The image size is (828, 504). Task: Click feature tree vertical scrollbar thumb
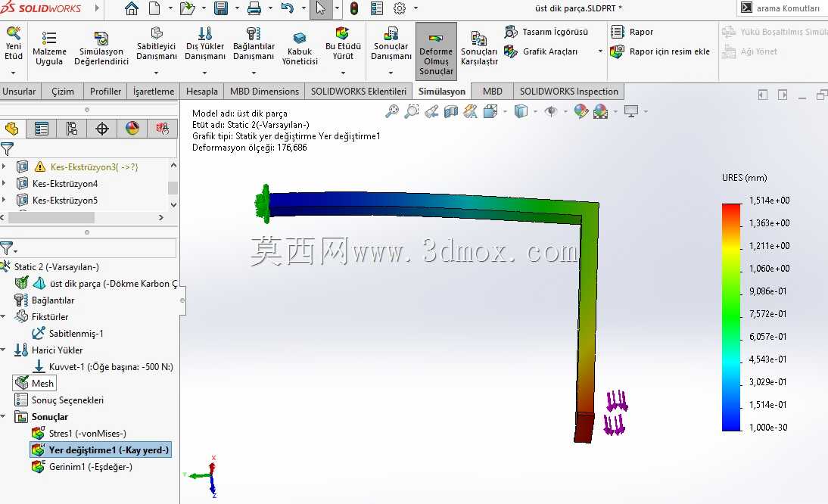[x=173, y=188]
